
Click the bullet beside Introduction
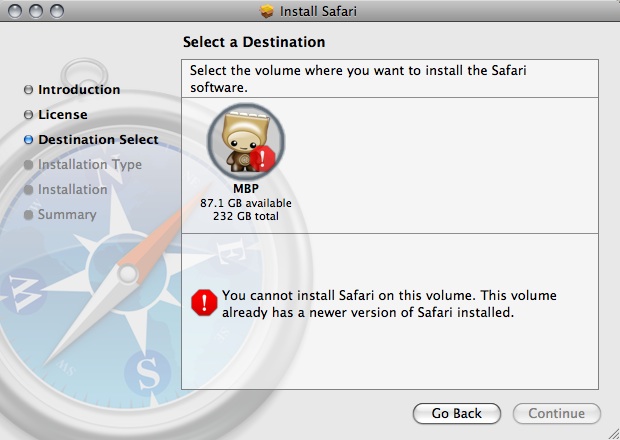point(28,90)
